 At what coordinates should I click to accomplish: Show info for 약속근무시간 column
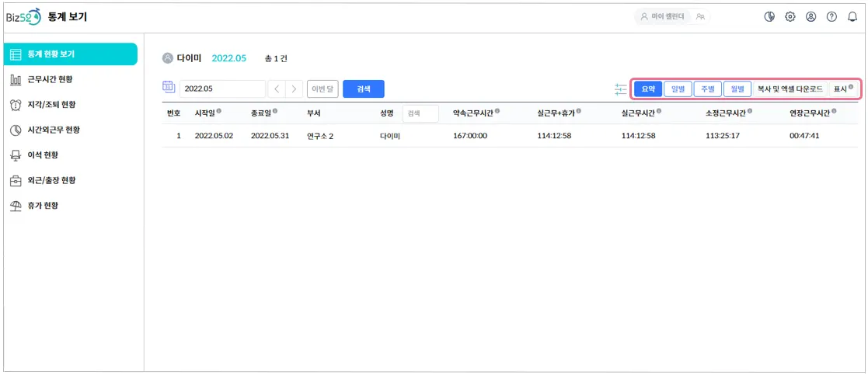(497, 111)
